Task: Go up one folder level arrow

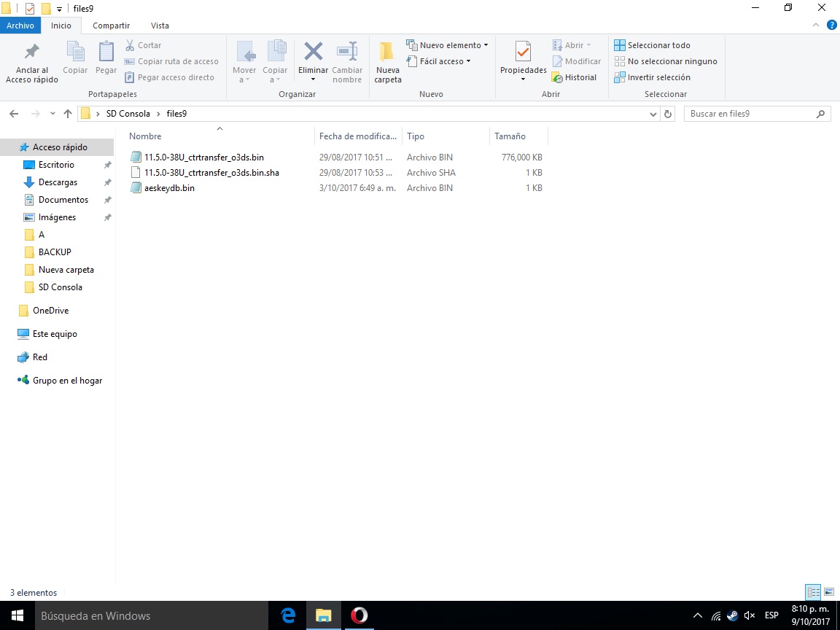Action: pyautogui.click(x=68, y=114)
